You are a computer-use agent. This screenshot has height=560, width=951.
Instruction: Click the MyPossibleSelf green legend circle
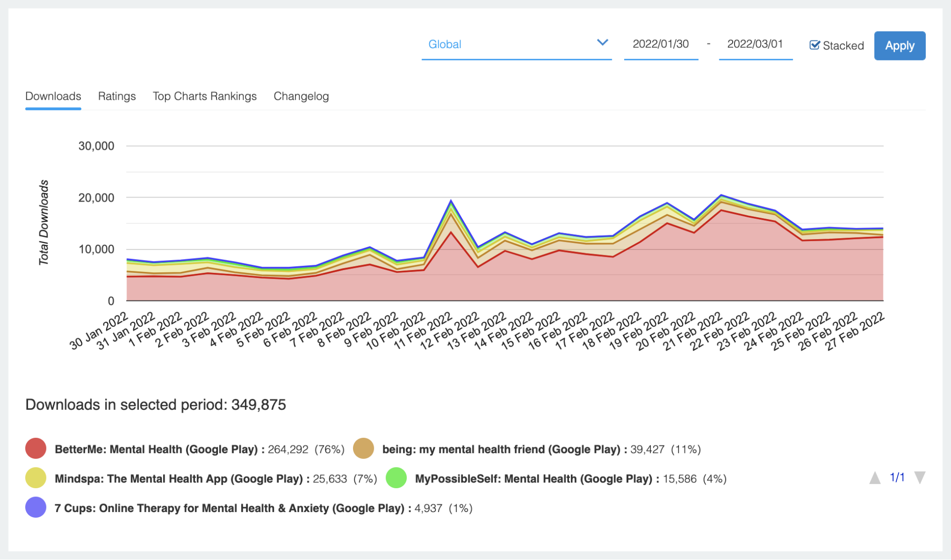(396, 478)
